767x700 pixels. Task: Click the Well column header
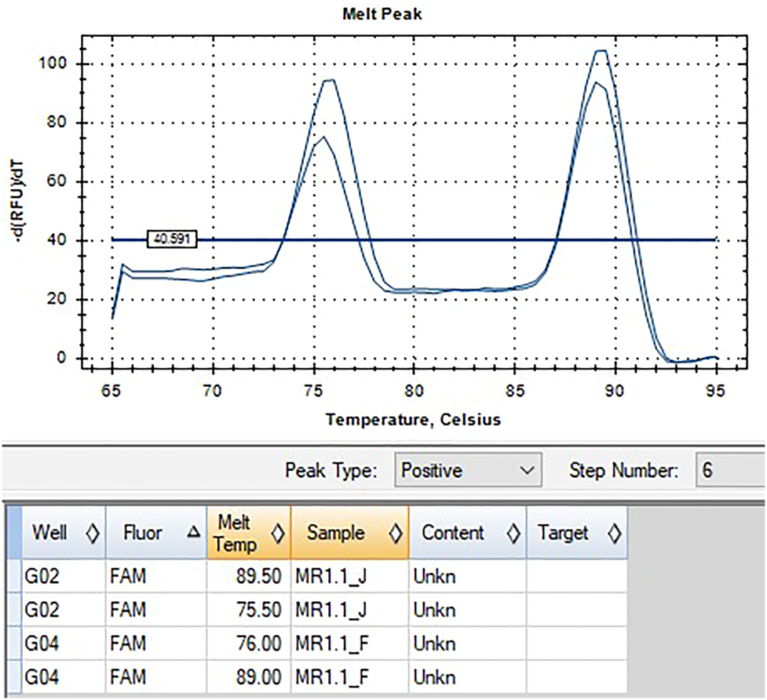point(51,533)
